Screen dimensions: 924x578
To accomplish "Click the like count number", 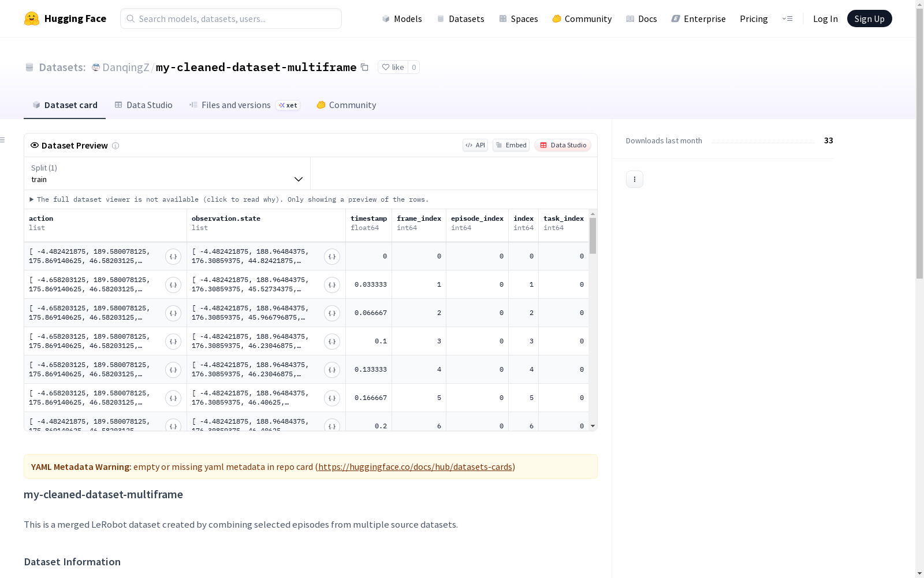I will [413, 67].
